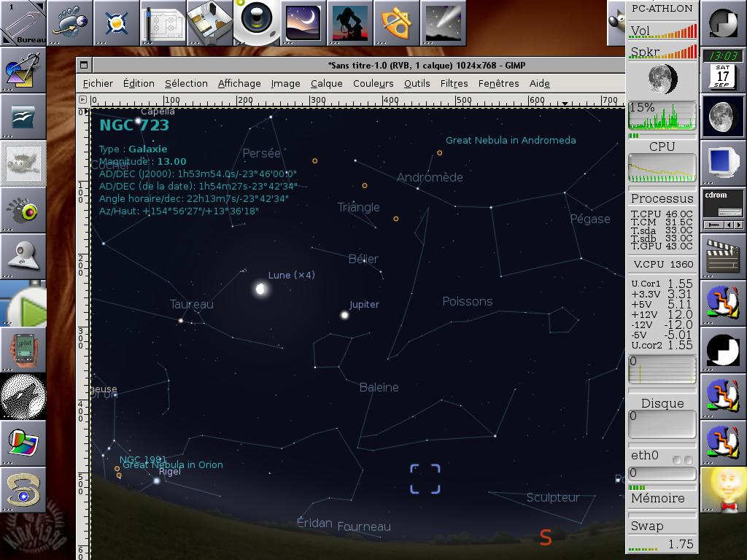
Task: Open the Outils menu
Action: (x=417, y=83)
